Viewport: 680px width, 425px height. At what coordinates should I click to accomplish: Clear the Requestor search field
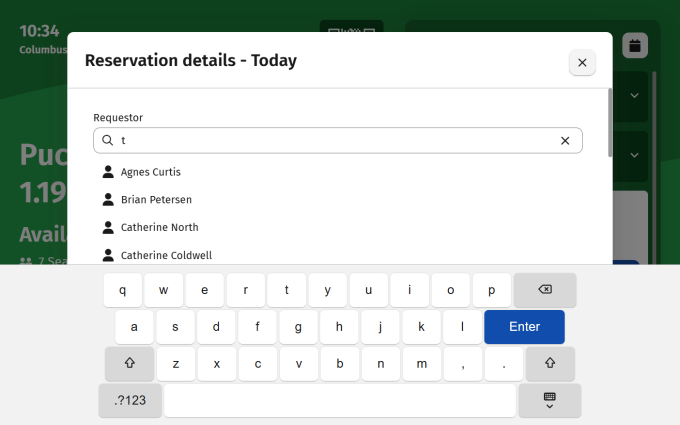pos(565,141)
